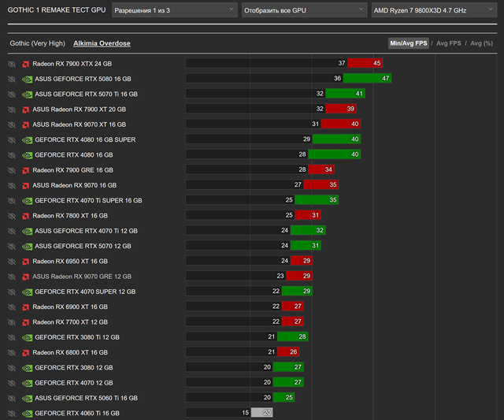Click eye icon for Radeon RX 7800 XT 16 GB
504x420 pixels.
click(12, 216)
